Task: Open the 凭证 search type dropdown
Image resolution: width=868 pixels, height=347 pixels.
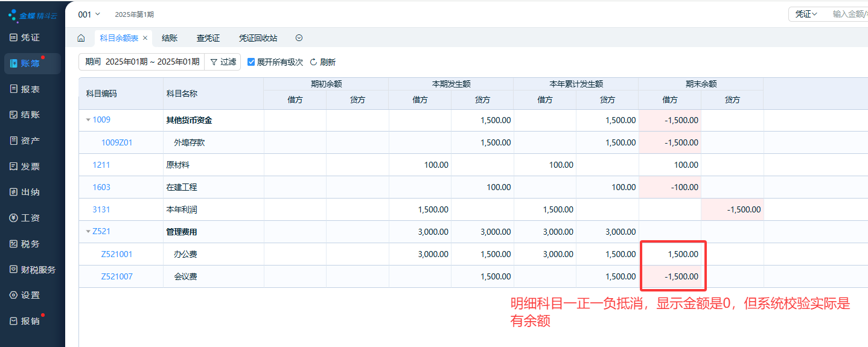Action: pyautogui.click(x=806, y=14)
